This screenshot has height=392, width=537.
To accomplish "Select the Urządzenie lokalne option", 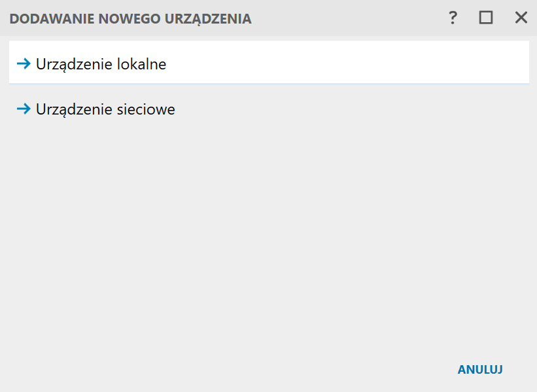I will pos(101,64).
